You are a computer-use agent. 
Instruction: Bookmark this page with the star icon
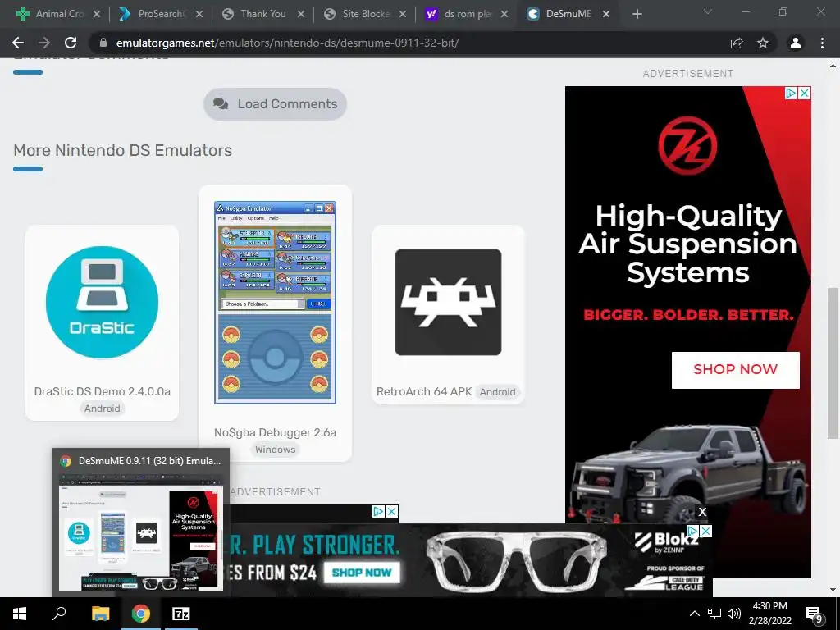tap(763, 43)
